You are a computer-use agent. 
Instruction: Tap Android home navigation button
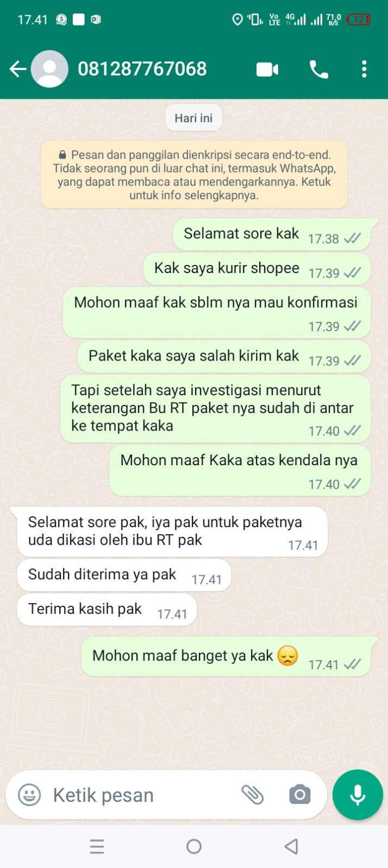(x=194, y=846)
